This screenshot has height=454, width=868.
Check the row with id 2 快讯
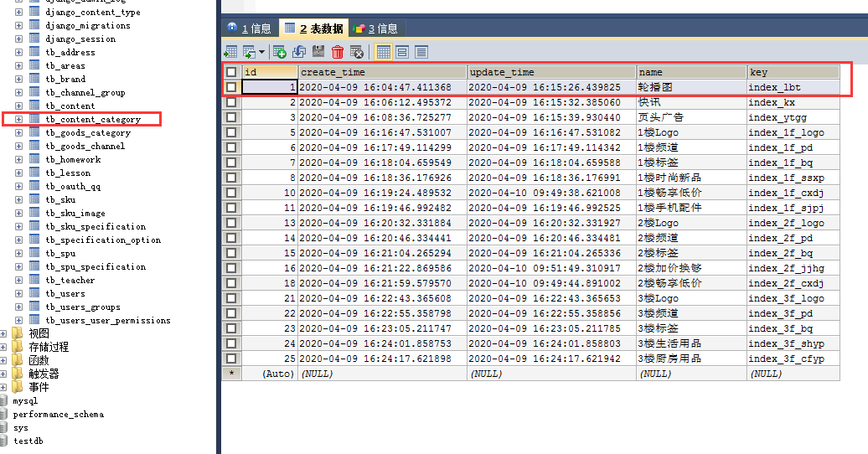pyautogui.click(x=231, y=102)
